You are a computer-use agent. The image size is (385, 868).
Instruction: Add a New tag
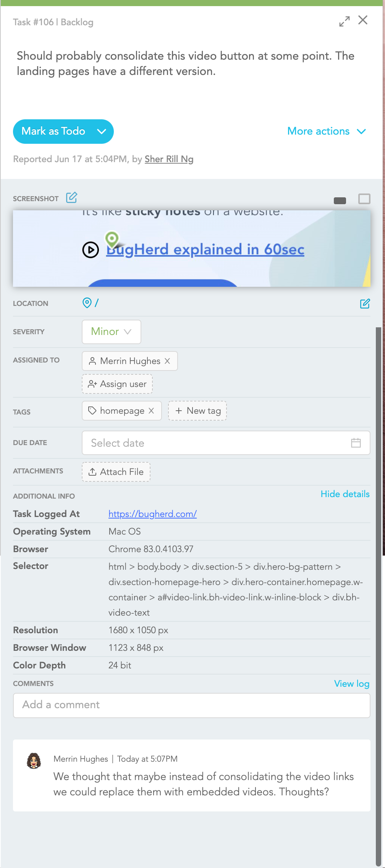coord(197,411)
